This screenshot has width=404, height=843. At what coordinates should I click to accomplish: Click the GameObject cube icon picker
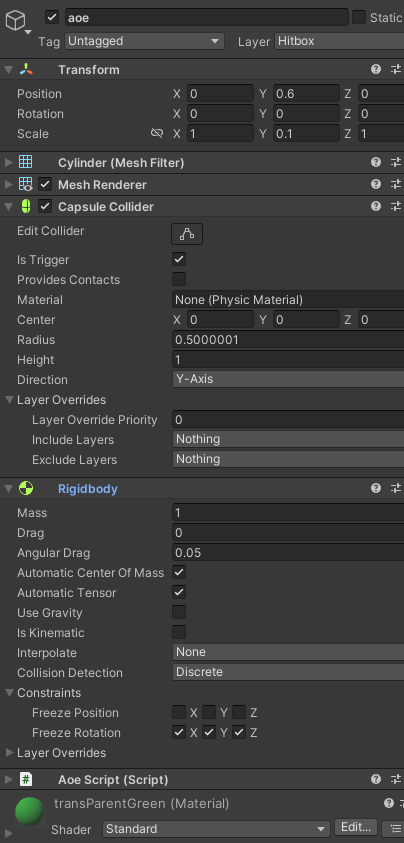(x=17, y=22)
